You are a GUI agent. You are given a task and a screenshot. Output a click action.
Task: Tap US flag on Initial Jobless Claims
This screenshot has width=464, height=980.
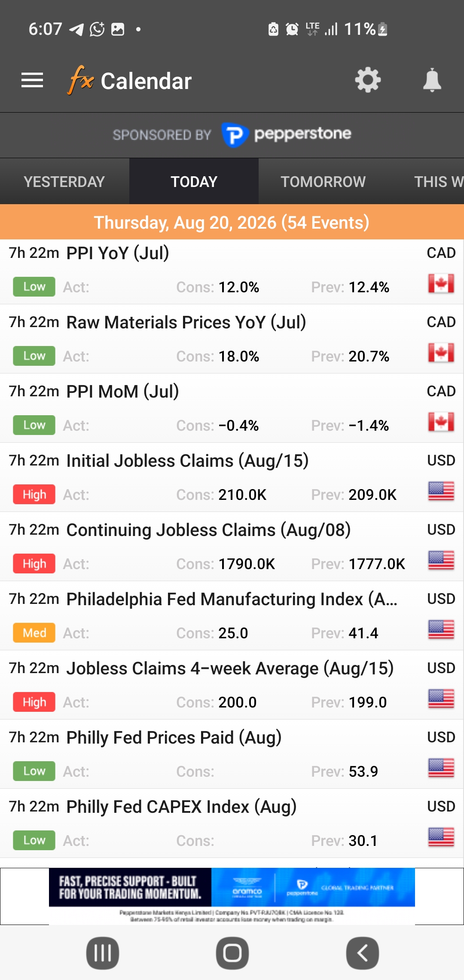pyautogui.click(x=441, y=491)
